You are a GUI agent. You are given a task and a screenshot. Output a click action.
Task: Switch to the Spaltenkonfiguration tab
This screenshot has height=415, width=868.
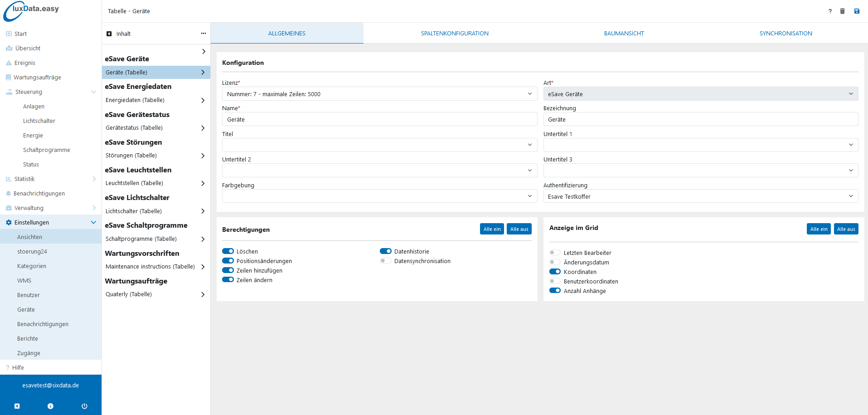pos(455,33)
